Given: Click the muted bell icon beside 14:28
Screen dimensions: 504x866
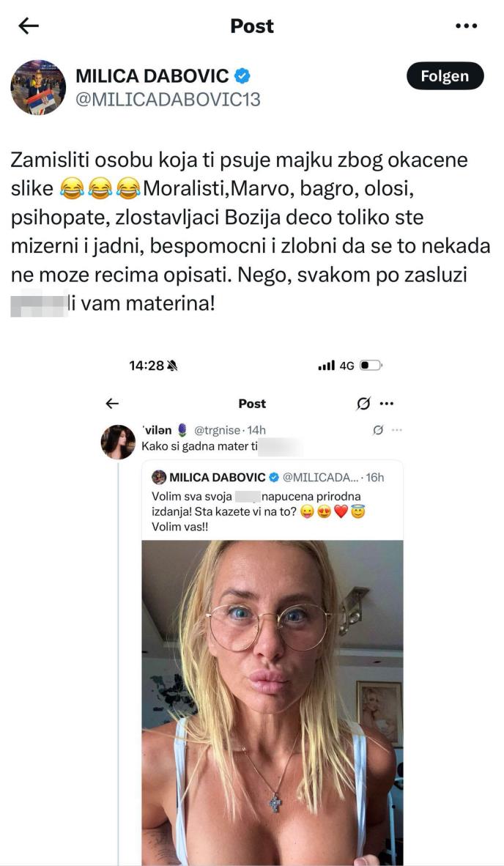Looking at the screenshot, I should [x=173, y=366].
